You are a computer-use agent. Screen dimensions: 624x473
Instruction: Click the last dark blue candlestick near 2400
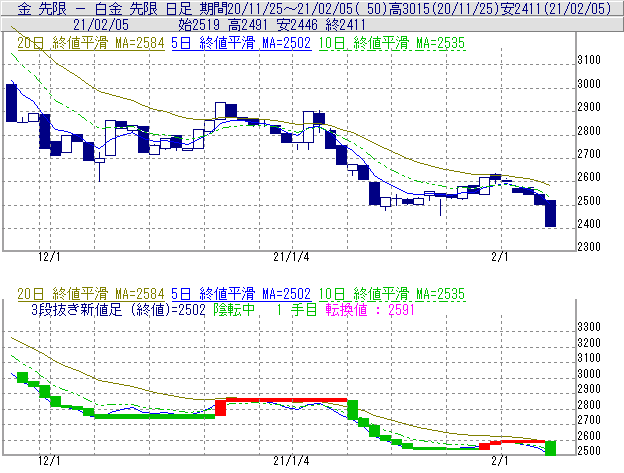pos(550,214)
